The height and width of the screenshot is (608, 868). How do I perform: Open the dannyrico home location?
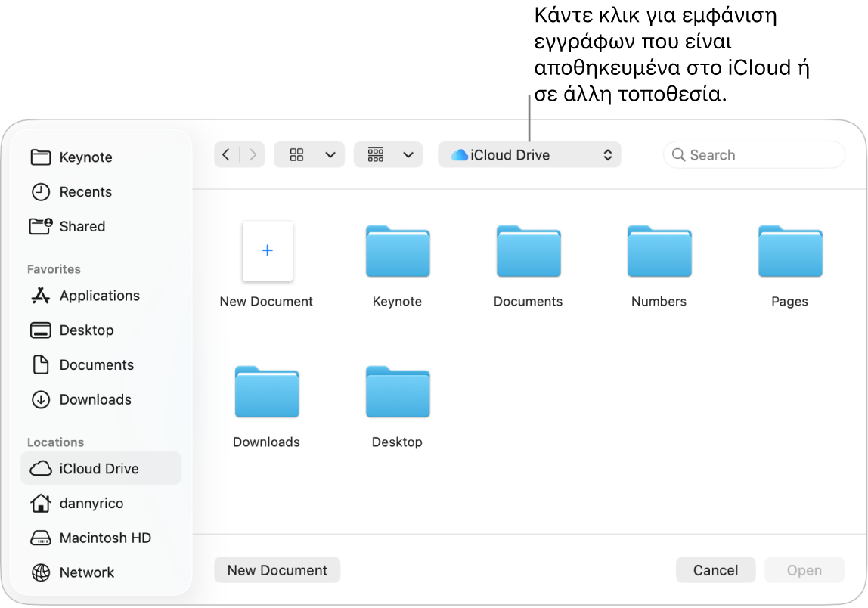[x=101, y=504]
